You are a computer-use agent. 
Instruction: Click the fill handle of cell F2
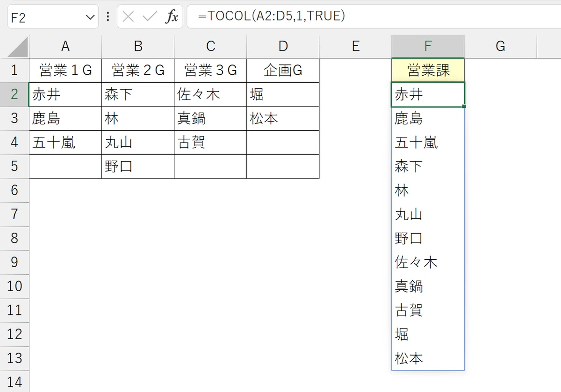pos(464,107)
